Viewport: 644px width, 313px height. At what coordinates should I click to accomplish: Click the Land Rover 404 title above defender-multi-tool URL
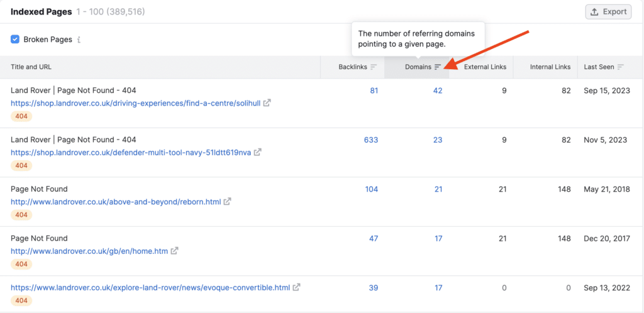(74, 140)
